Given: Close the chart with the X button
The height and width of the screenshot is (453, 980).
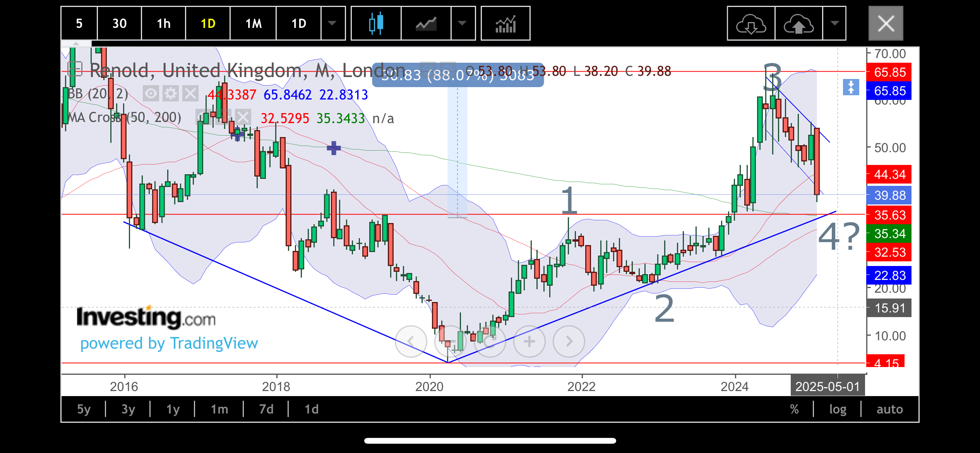Looking at the screenshot, I should pyautogui.click(x=886, y=23).
